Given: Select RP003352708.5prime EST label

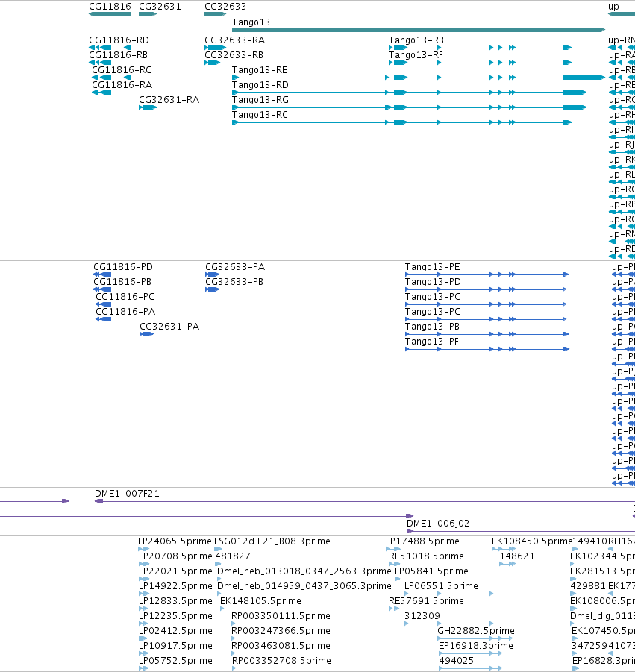Looking at the screenshot, I should 281,660.
